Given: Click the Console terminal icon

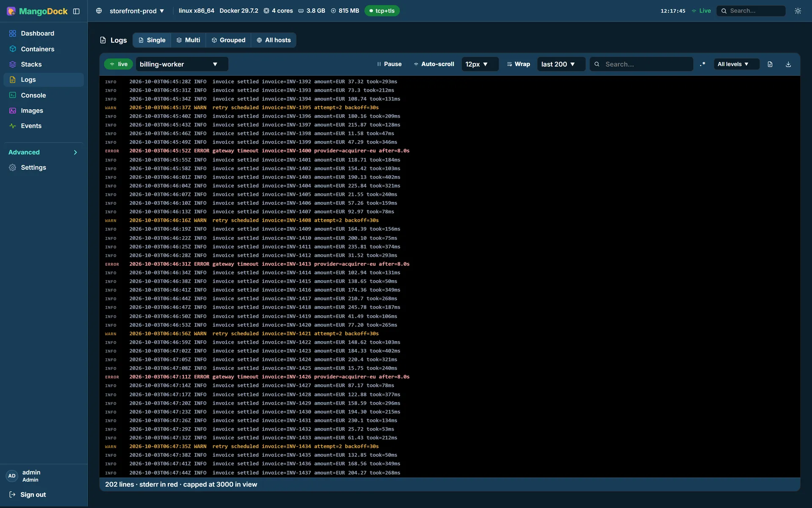Looking at the screenshot, I should (x=13, y=95).
